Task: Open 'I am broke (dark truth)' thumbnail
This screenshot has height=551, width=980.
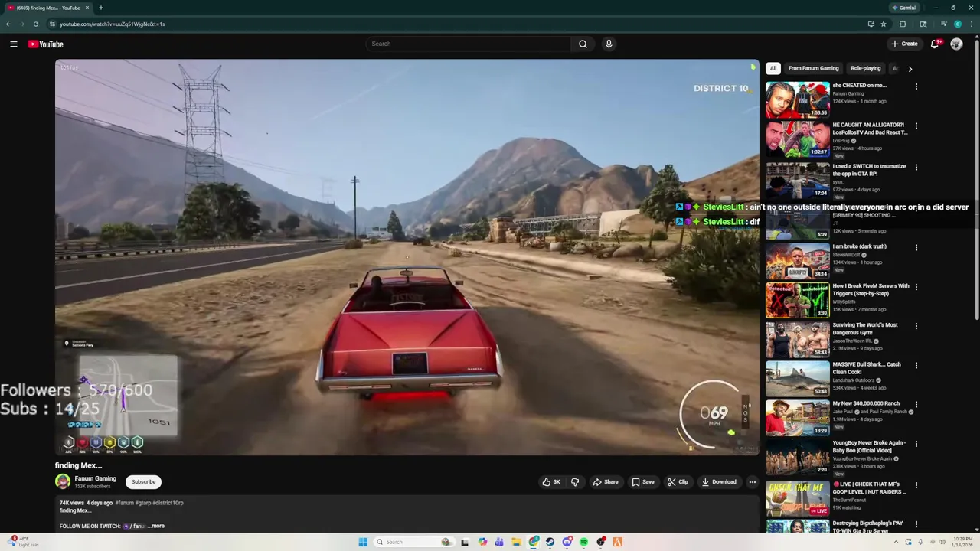Action: tap(798, 261)
